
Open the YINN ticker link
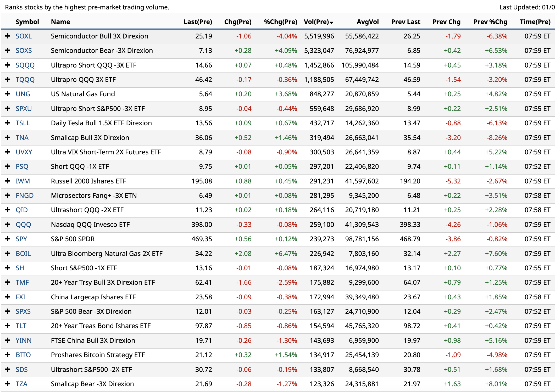click(x=23, y=340)
